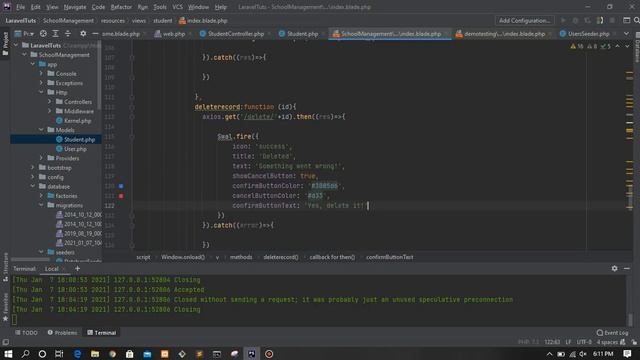
Task: Collapse the Models folder
Action: [x=41, y=130]
